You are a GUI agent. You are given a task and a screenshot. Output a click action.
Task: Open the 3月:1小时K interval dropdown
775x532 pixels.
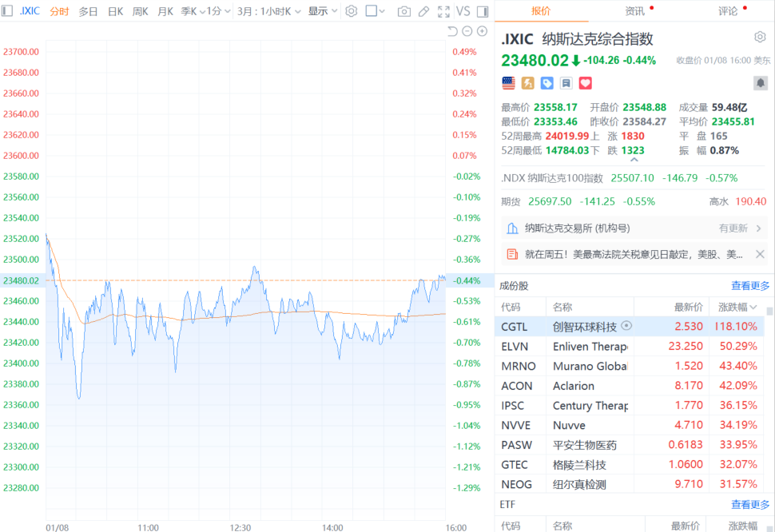point(268,11)
